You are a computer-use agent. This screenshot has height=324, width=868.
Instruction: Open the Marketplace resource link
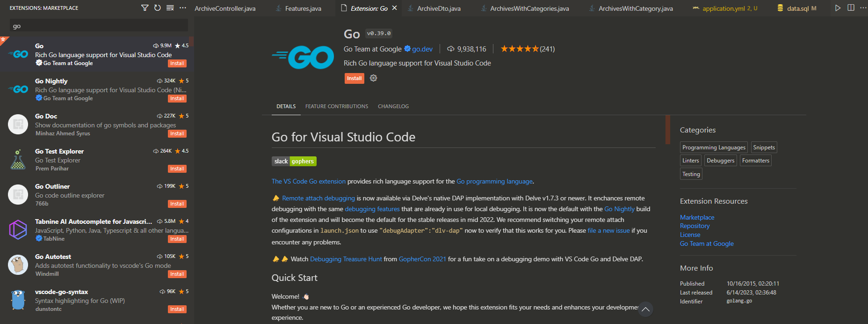(697, 218)
